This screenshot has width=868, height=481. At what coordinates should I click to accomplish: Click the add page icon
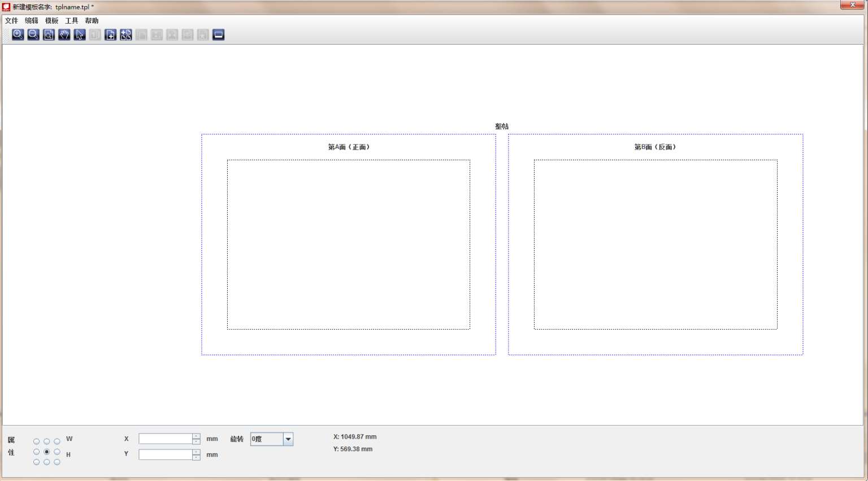pyautogui.click(x=111, y=34)
